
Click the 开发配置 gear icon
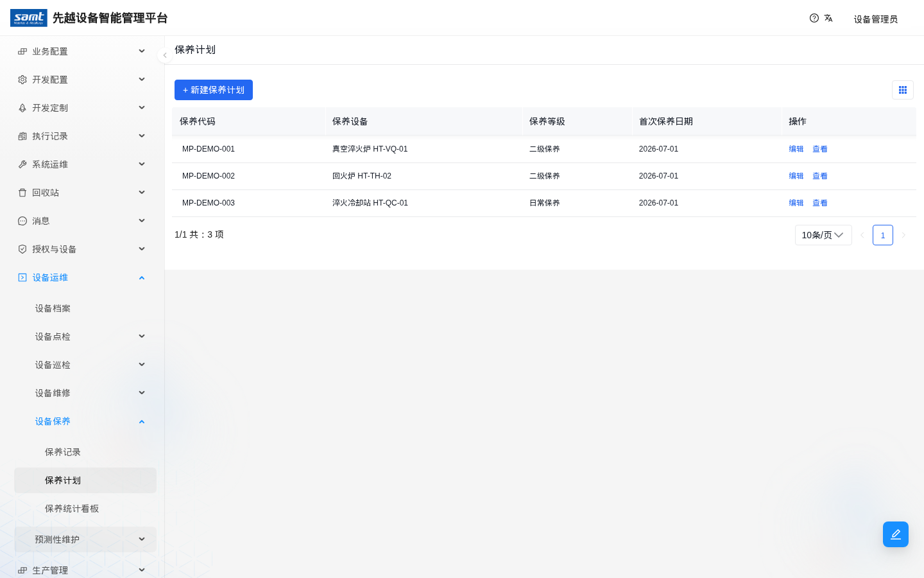click(x=22, y=80)
